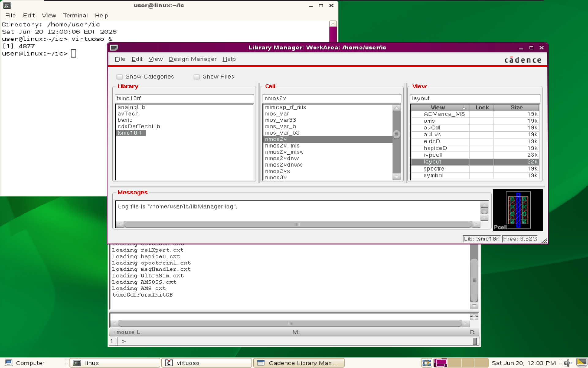
Task: Click the Messages scroll-up arrow
Action: pyautogui.click(x=484, y=205)
